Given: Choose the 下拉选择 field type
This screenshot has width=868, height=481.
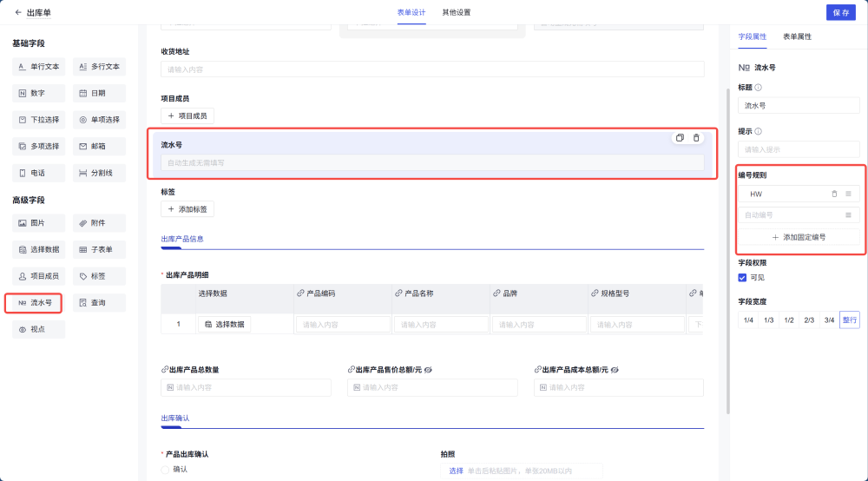Looking at the screenshot, I should click(38, 119).
